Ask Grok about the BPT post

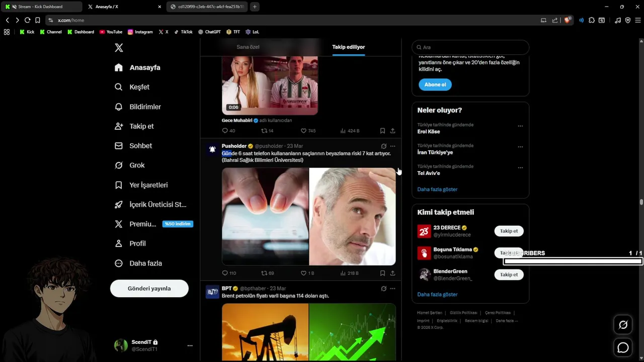click(383, 289)
